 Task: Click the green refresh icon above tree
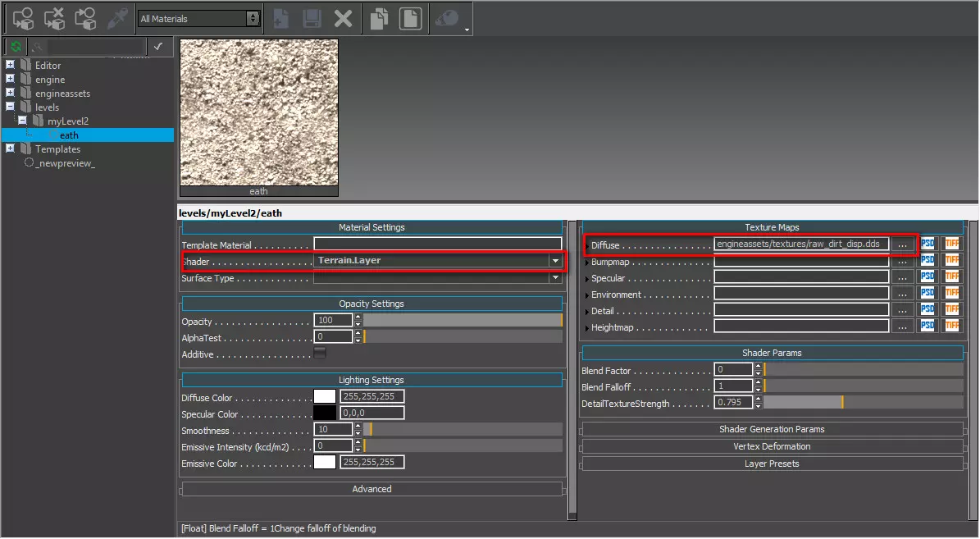(x=16, y=46)
